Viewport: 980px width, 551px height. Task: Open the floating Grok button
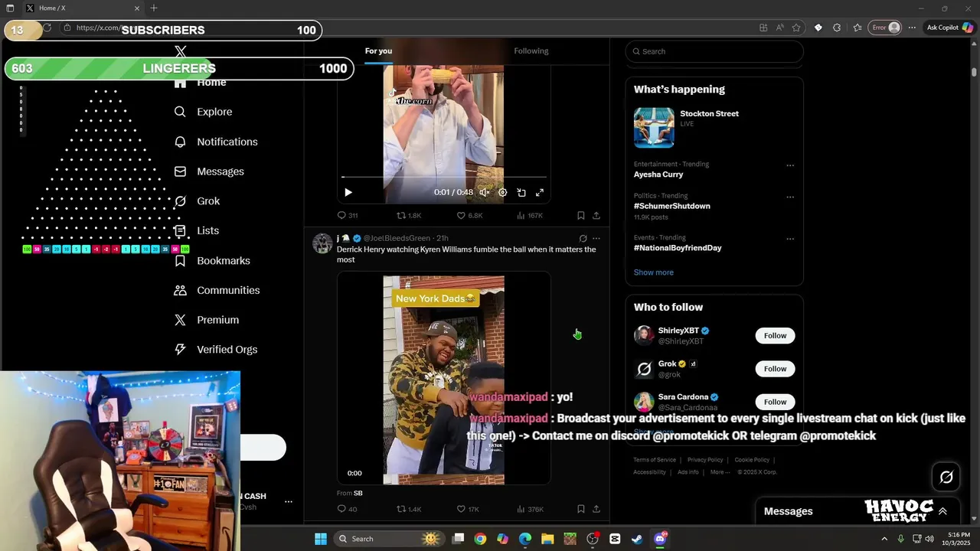click(946, 478)
